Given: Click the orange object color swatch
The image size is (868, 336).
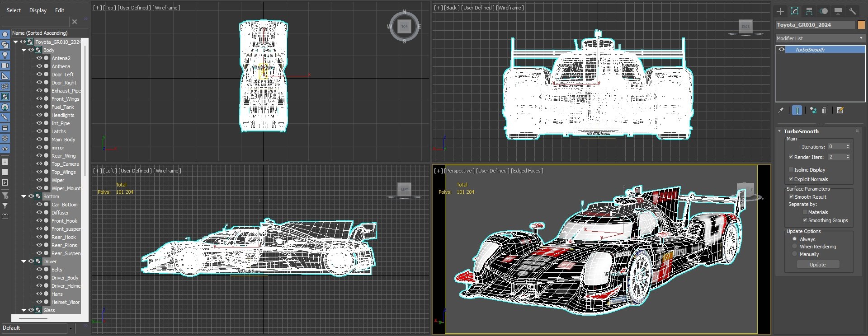Looking at the screenshot, I should 861,25.
